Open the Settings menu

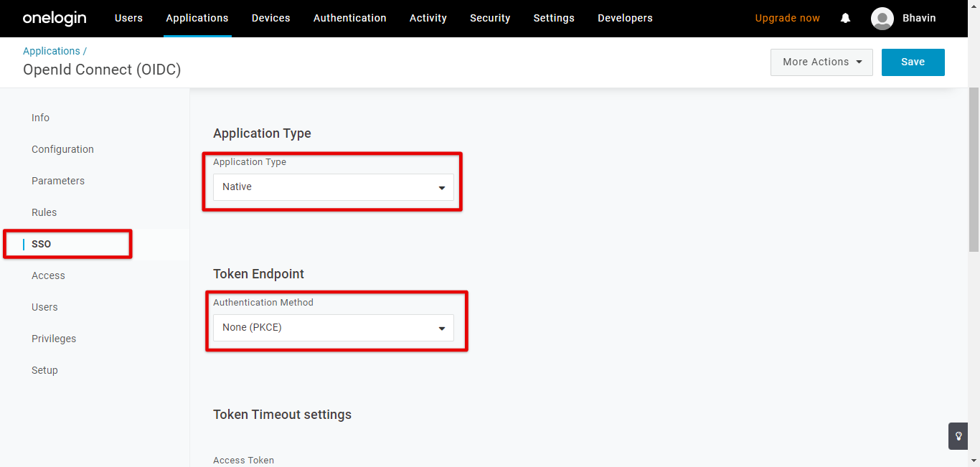pyautogui.click(x=554, y=18)
